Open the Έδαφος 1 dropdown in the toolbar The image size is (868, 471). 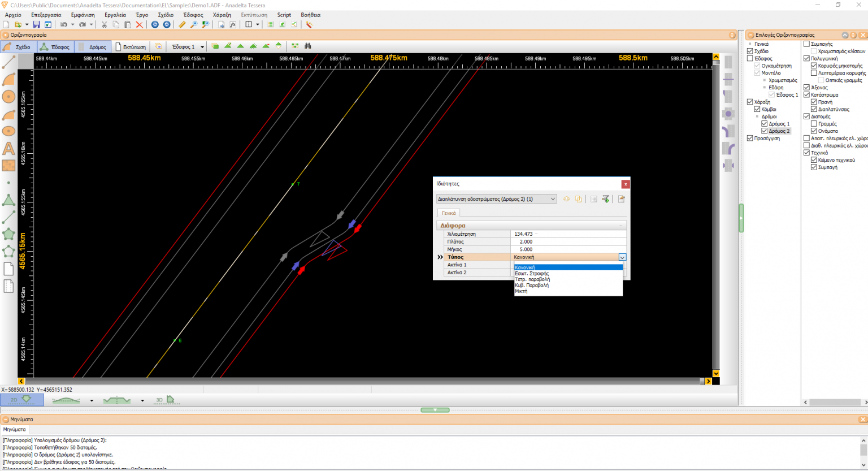coord(202,46)
